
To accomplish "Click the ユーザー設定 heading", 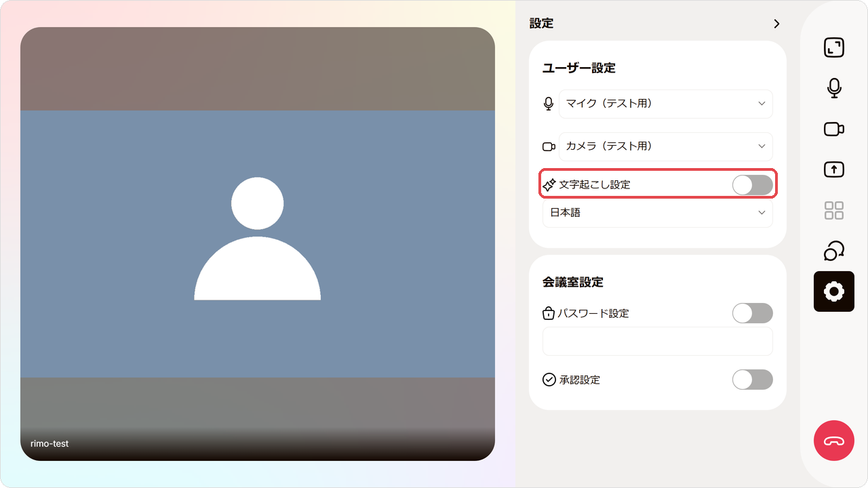I will point(579,68).
